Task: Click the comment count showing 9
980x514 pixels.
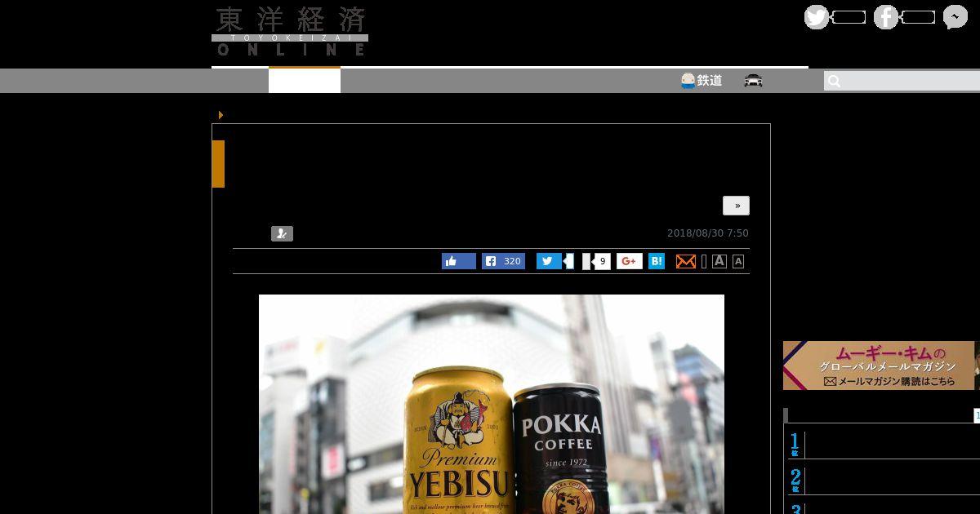Action: [x=602, y=261]
